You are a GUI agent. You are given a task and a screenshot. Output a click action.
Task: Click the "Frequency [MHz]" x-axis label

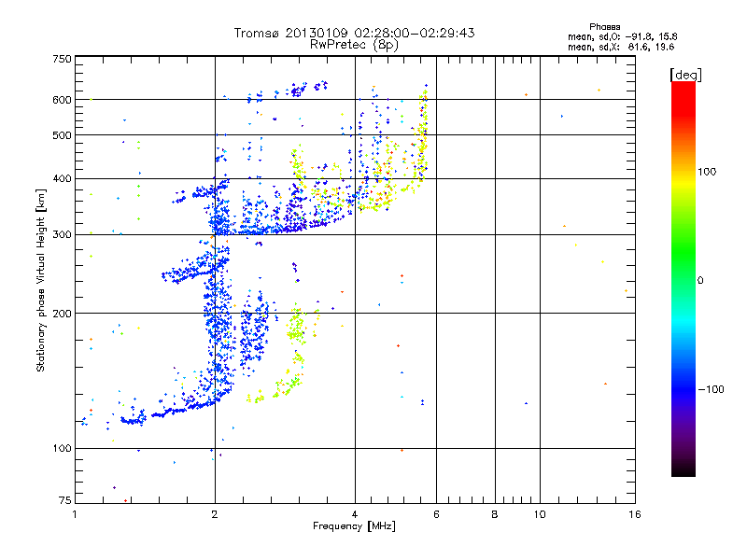pyautogui.click(x=354, y=526)
